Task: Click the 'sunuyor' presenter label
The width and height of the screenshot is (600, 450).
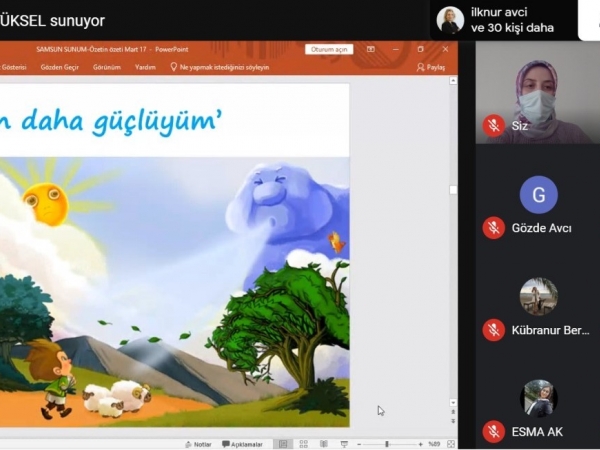Action: (77, 21)
